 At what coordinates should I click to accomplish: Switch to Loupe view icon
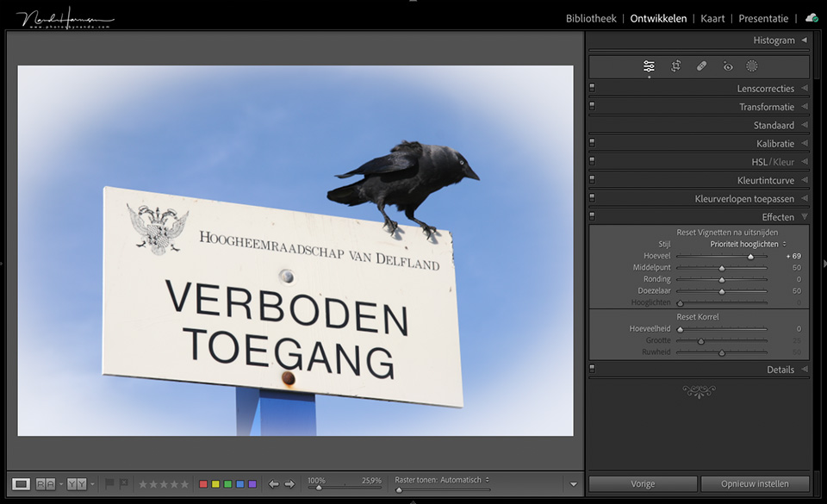(21, 484)
